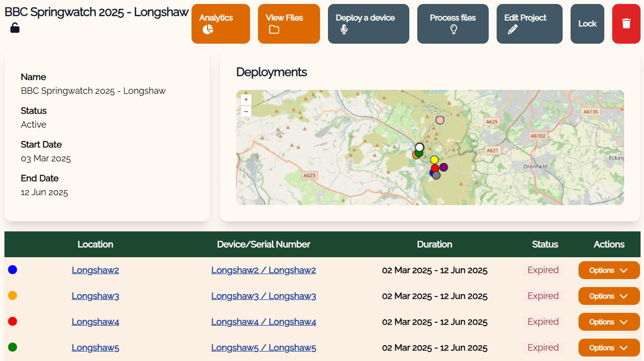The image size is (644, 361).
Task: Click the Lock button
Action: [587, 24]
